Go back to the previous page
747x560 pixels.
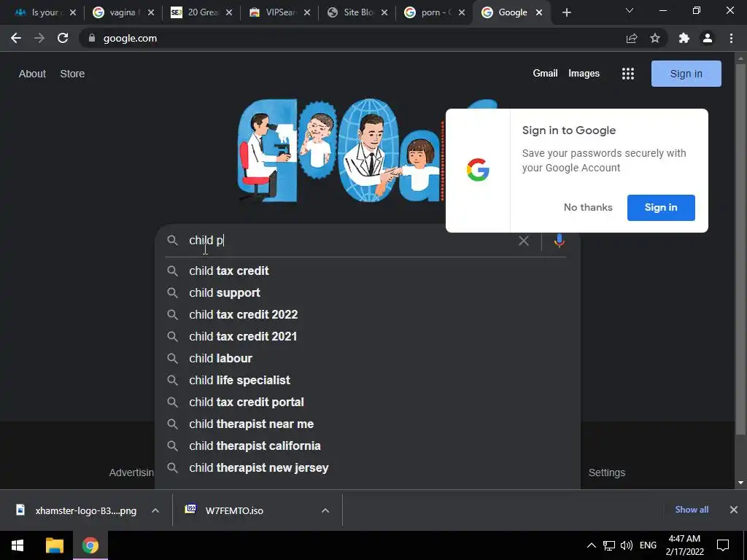(x=16, y=38)
